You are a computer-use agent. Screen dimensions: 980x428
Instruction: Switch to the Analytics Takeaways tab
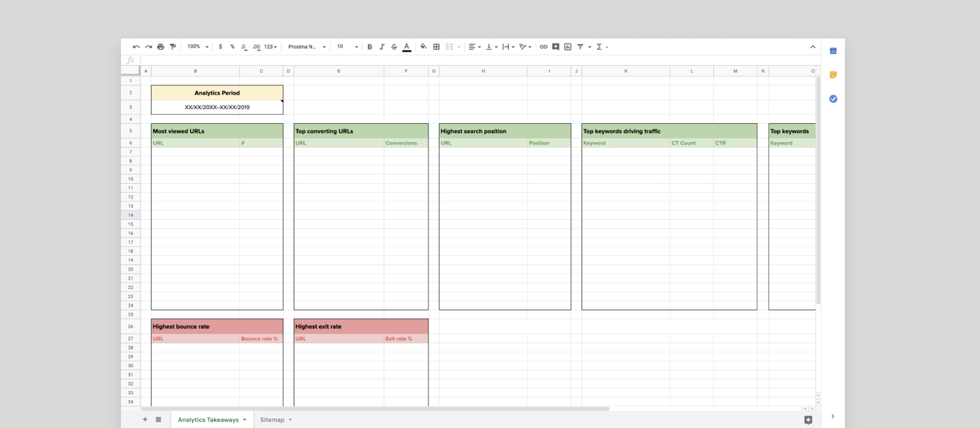pyautogui.click(x=208, y=420)
